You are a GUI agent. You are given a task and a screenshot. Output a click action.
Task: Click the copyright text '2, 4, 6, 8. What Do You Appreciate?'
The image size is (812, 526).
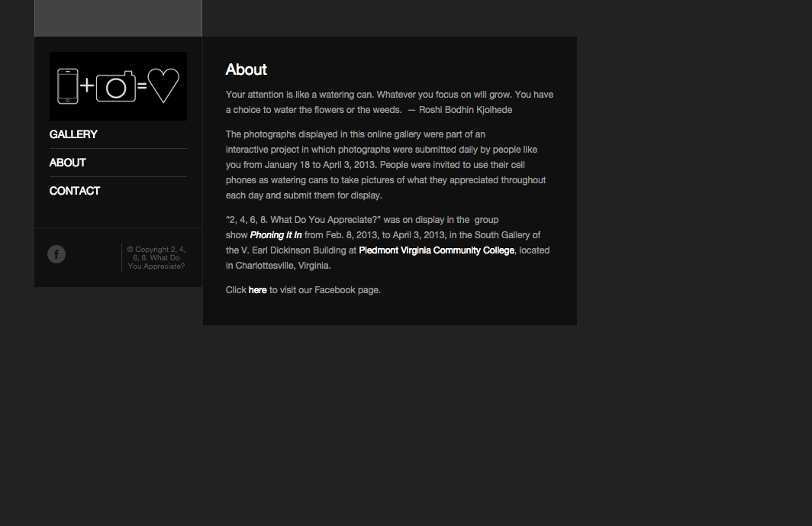pyautogui.click(x=156, y=257)
